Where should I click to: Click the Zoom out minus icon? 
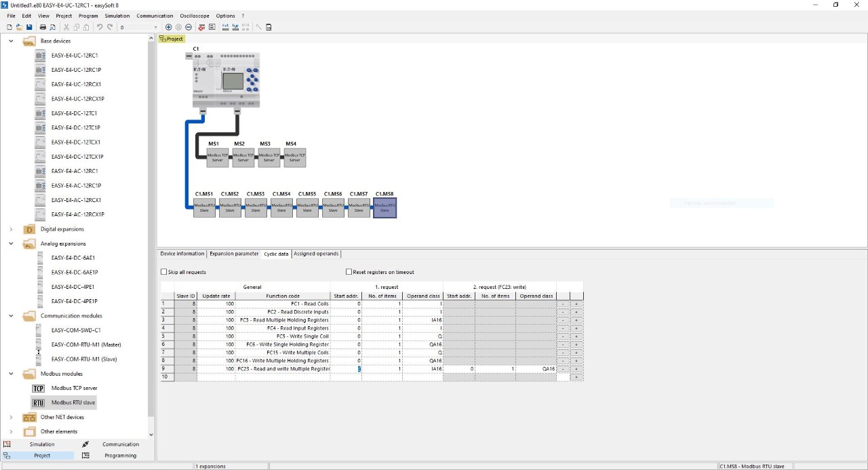point(188,27)
